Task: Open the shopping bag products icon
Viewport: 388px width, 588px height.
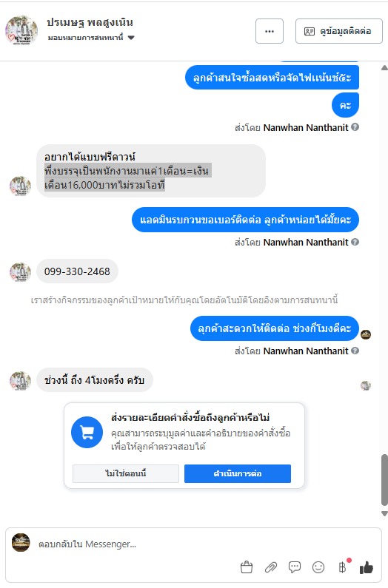Action: tap(247, 567)
